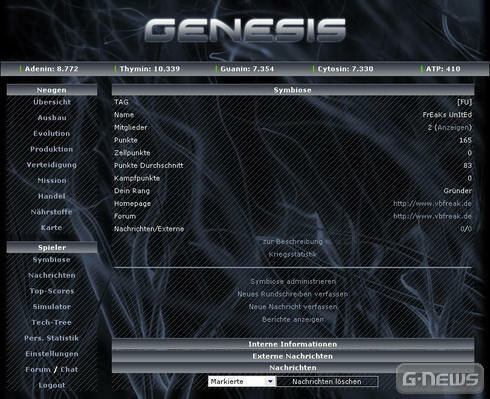Image resolution: width=490 pixels, height=399 pixels.
Task: Open the Kriegsstatistik link
Action: point(293,254)
